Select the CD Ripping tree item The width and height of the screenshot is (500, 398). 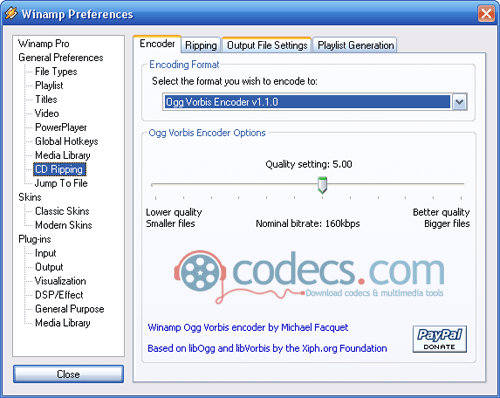(x=59, y=169)
